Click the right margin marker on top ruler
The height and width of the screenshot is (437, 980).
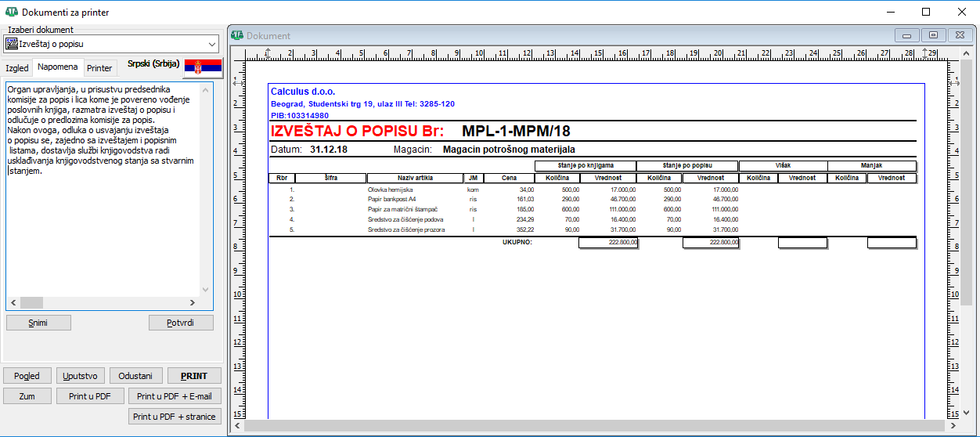pyautogui.click(x=925, y=53)
